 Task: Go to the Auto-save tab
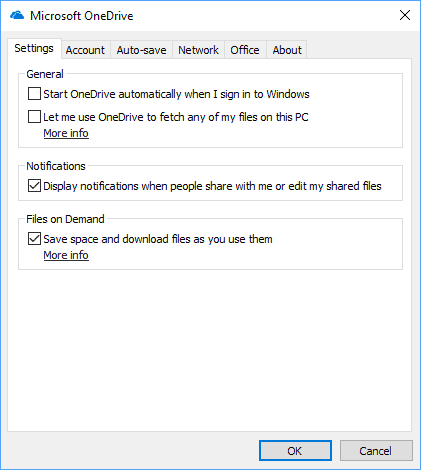pyautogui.click(x=141, y=50)
